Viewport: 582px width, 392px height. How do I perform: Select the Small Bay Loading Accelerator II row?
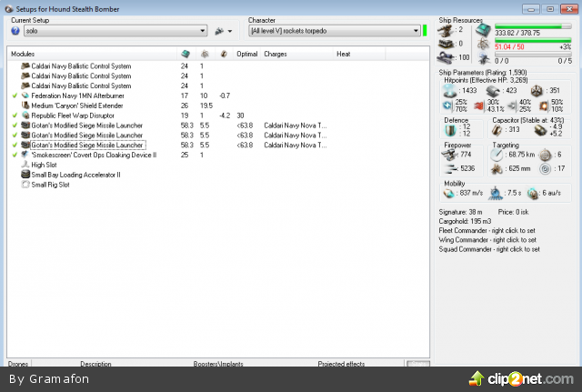pos(218,175)
